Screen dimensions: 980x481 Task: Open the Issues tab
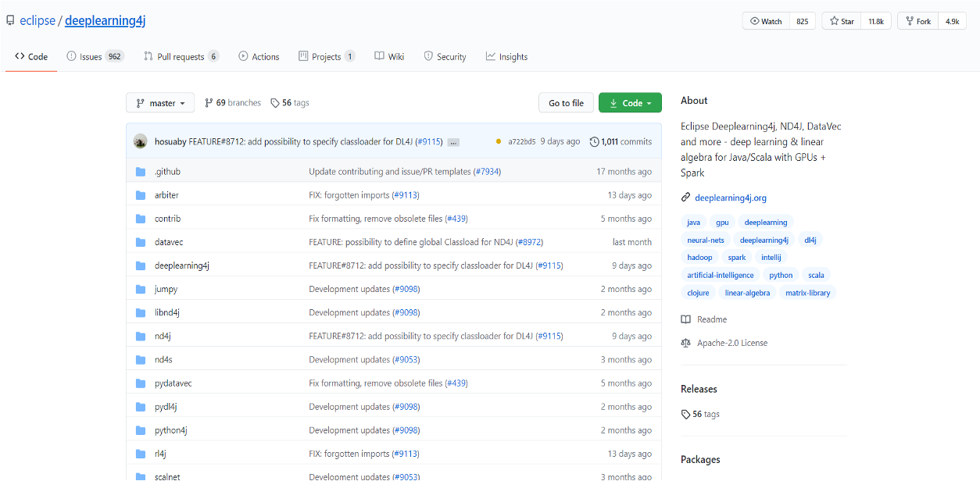(95, 57)
